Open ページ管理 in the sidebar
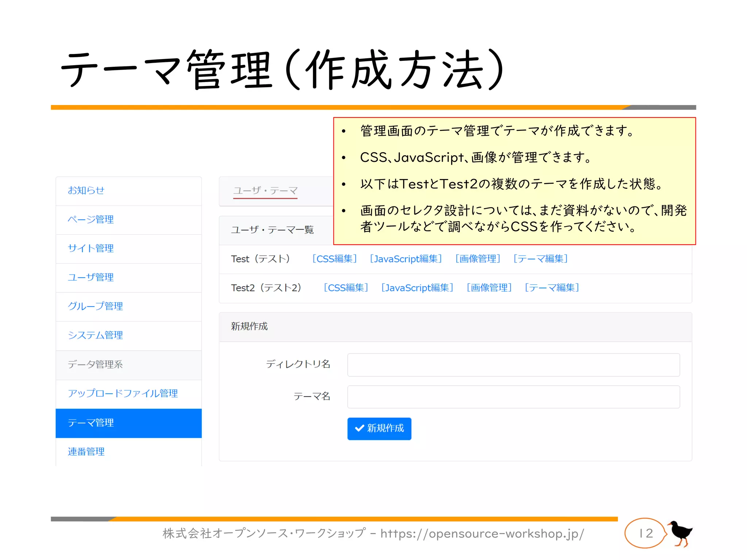 click(128, 220)
